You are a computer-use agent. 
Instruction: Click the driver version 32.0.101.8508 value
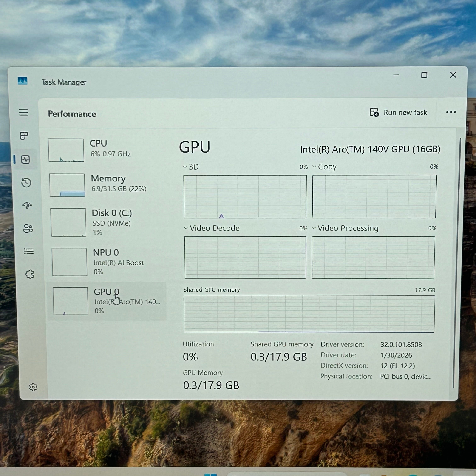[401, 344]
